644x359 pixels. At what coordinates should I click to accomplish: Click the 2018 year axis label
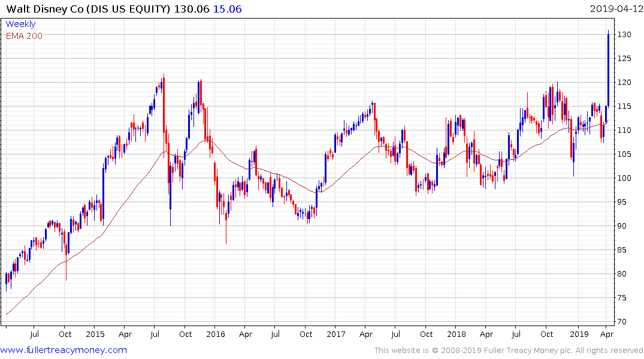click(x=456, y=334)
